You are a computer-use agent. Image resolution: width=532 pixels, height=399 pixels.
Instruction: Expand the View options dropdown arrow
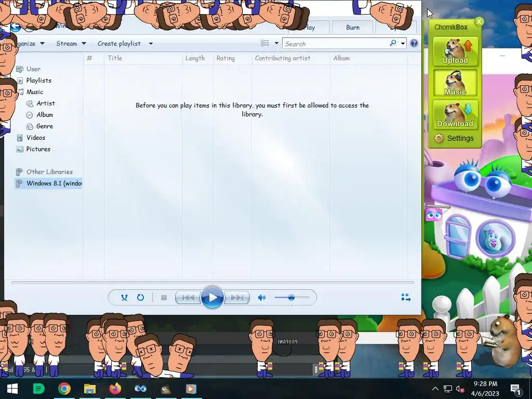[276, 43]
